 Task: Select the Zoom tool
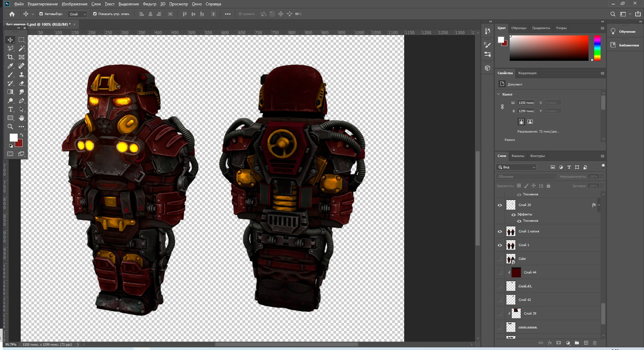click(10, 127)
